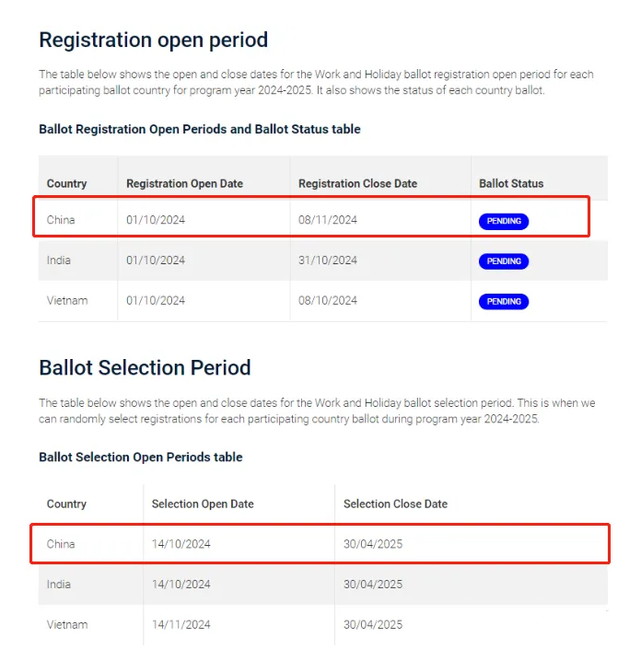Viewport: 641px width, 672px height.
Task: Click the Registration Close Date column header
Action: point(356,183)
